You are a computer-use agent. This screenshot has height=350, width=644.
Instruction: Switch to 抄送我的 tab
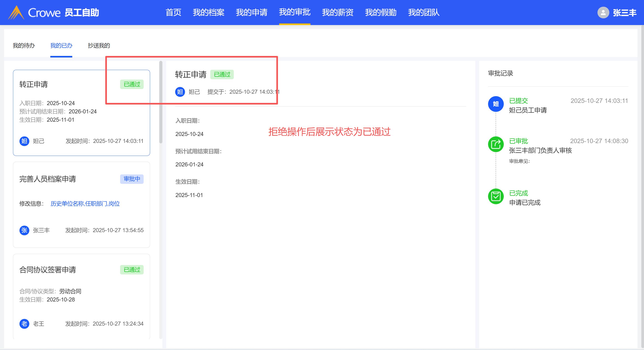point(99,45)
